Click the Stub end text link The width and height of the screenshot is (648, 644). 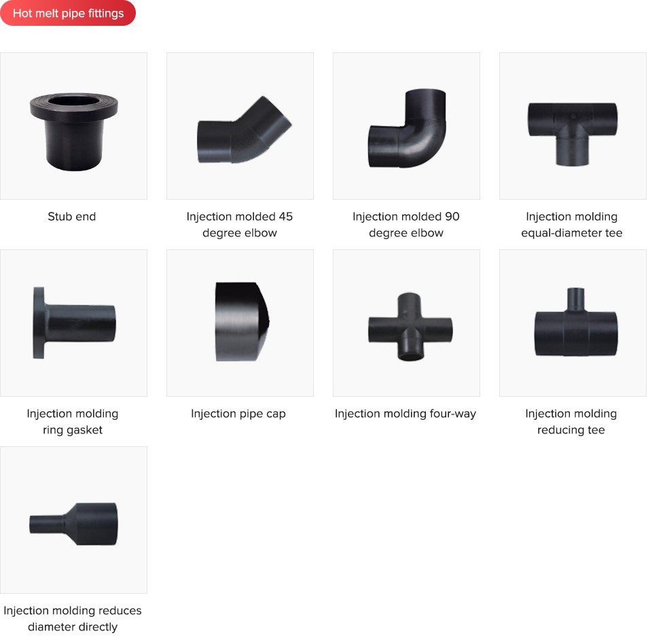(x=72, y=217)
